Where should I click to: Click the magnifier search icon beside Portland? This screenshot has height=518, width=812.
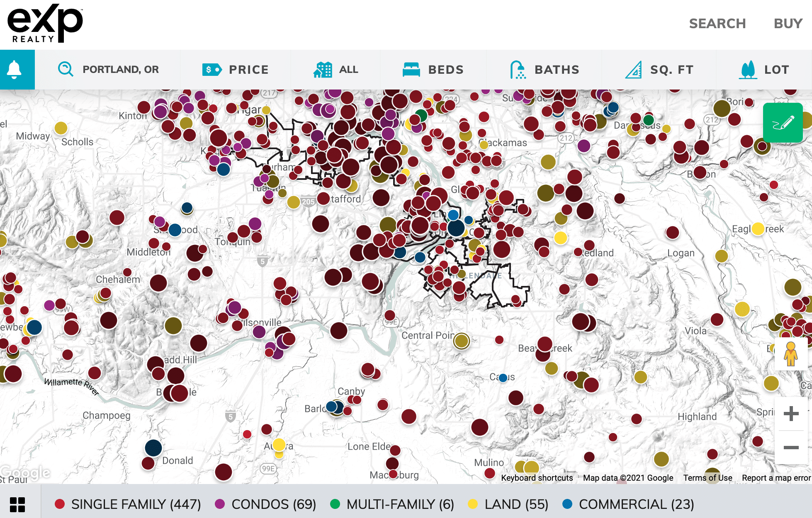pos(66,69)
